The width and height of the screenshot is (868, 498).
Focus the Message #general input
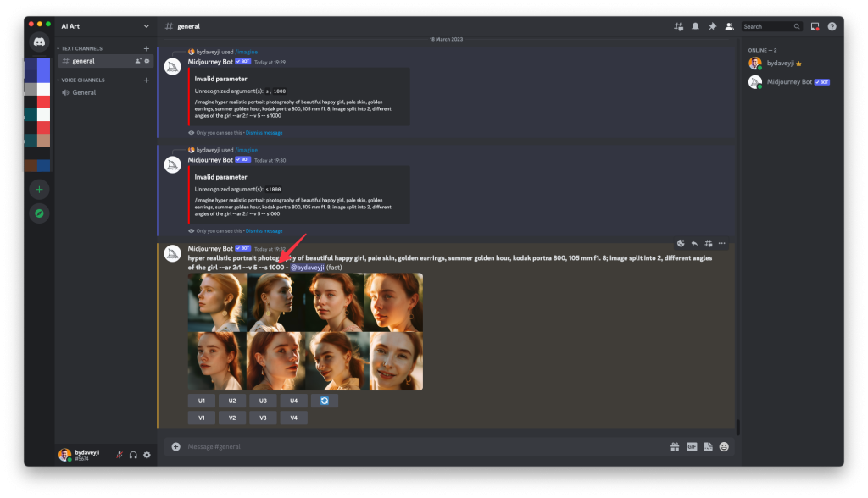(x=424, y=446)
